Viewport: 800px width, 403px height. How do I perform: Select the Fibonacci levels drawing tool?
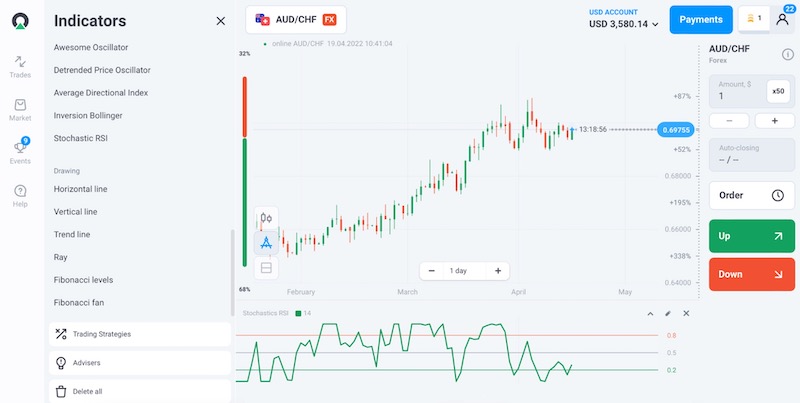pos(83,280)
